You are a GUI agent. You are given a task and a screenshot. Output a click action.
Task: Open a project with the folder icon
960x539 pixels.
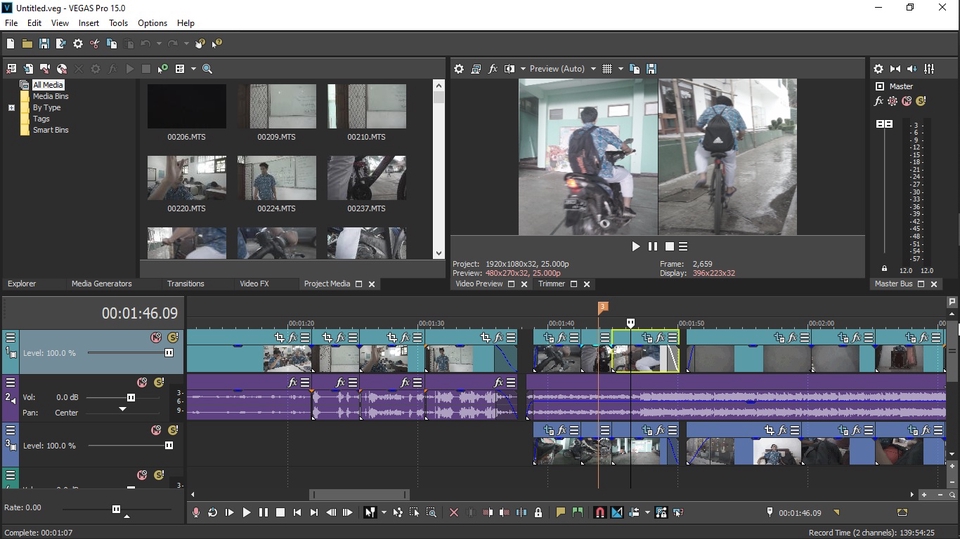[x=27, y=43]
